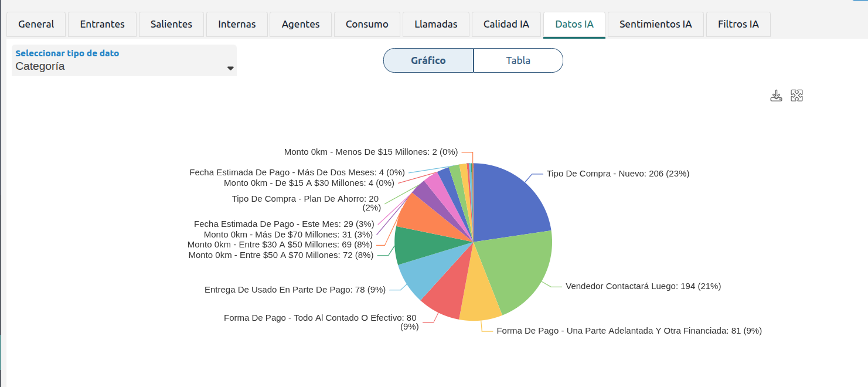
Task: Download the chart with the download icon
Action: 776,96
